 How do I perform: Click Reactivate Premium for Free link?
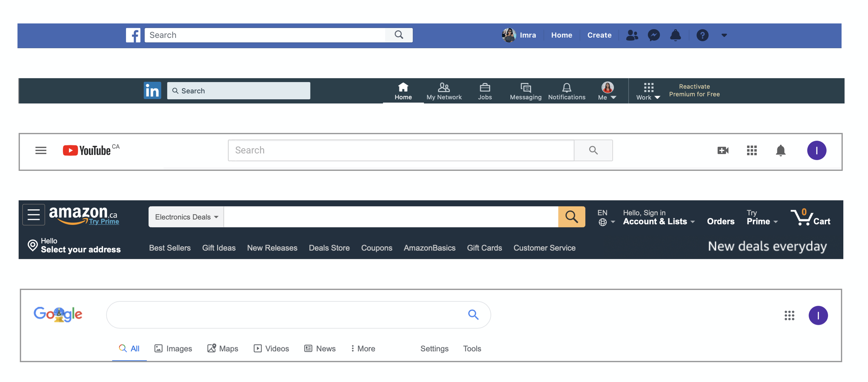click(694, 90)
